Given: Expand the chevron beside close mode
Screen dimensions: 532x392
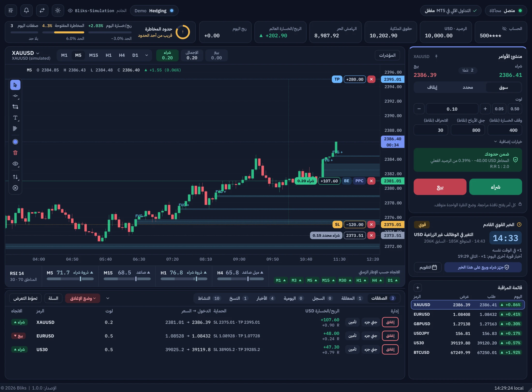Looking at the screenshot, I should [x=108, y=298].
